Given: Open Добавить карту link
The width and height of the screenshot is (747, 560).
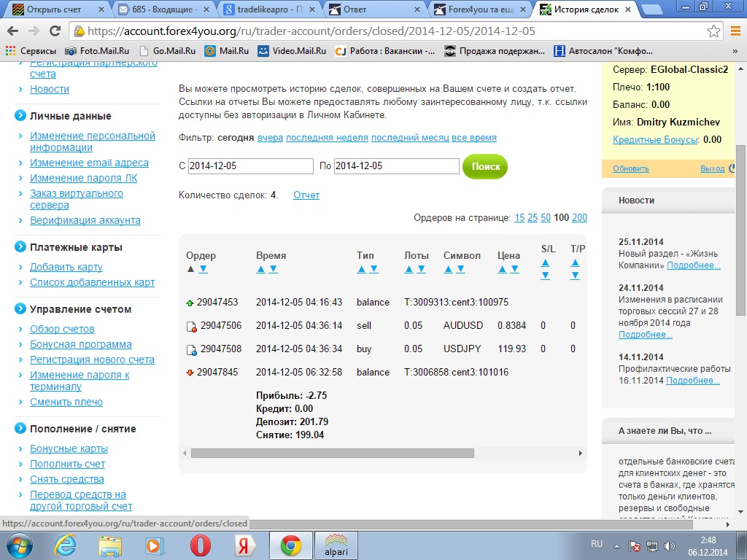Looking at the screenshot, I should pyautogui.click(x=66, y=267).
